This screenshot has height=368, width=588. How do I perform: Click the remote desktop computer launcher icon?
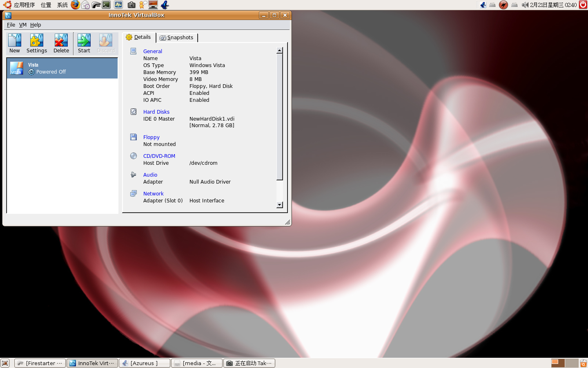click(154, 5)
